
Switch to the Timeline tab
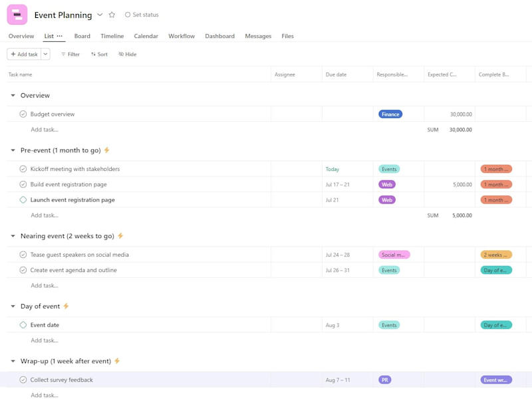(x=112, y=36)
